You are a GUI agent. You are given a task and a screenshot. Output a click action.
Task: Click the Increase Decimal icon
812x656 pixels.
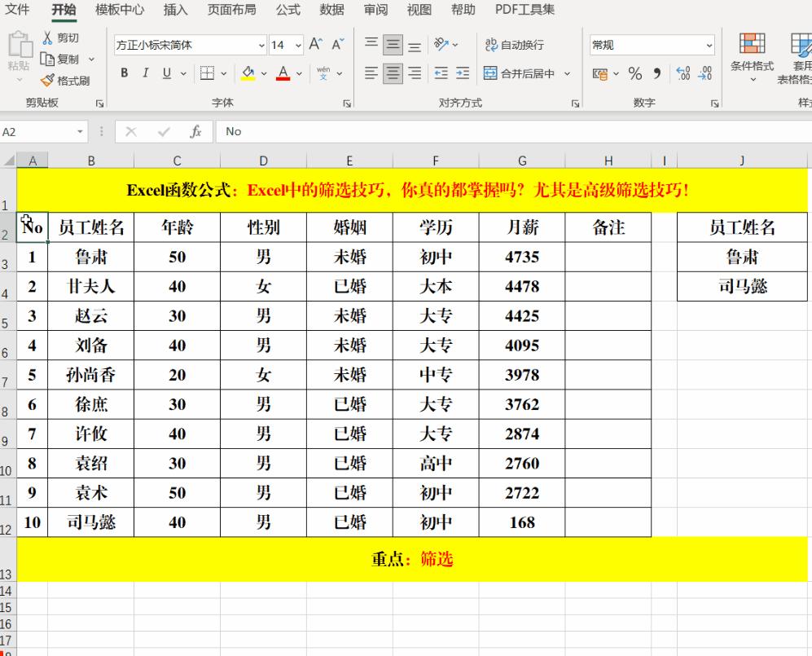coord(684,74)
